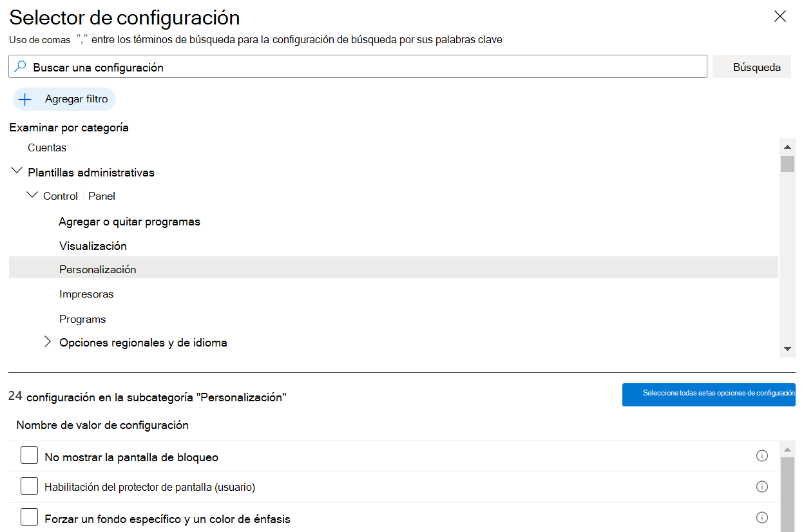Check Habilitación del protector de pantalla (usuario)
804x532 pixels.
[29, 486]
